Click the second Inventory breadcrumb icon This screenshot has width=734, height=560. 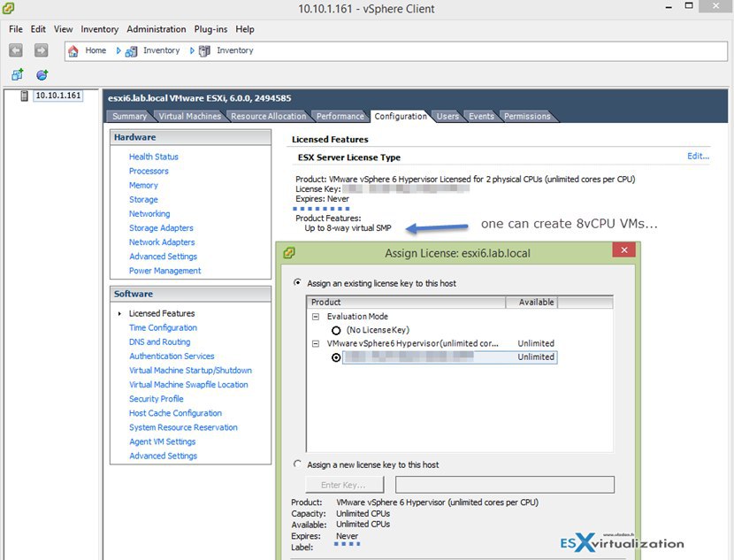[204, 50]
